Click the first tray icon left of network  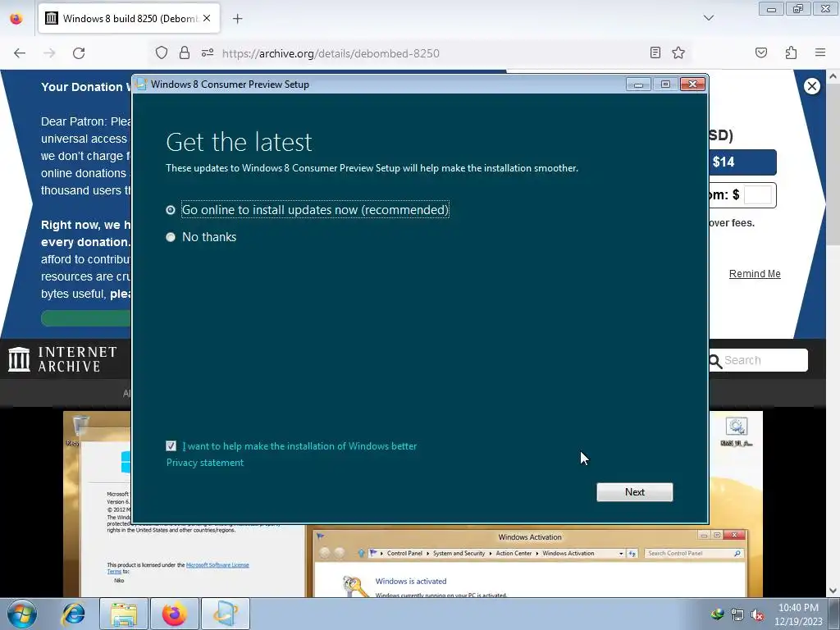tap(717, 614)
